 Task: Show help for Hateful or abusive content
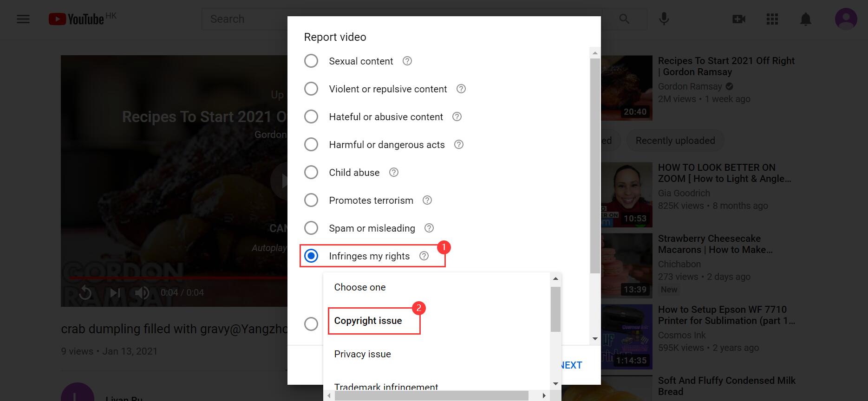(457, 116)
